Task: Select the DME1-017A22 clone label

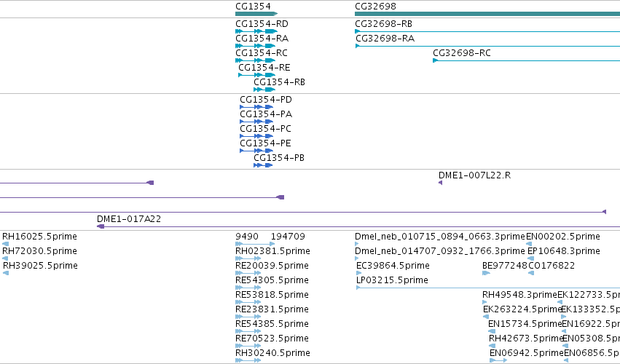Action: coord(129,219)
